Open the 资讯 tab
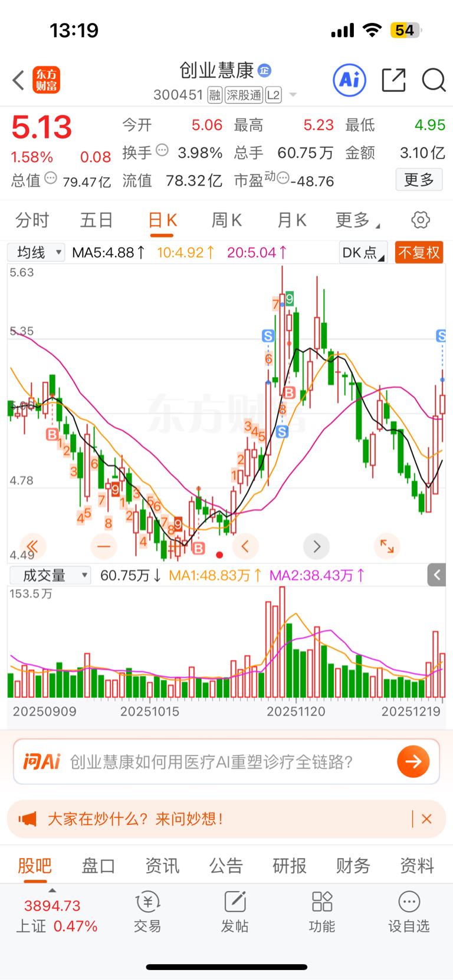This screenshot has width=453, height=980. 162,865
